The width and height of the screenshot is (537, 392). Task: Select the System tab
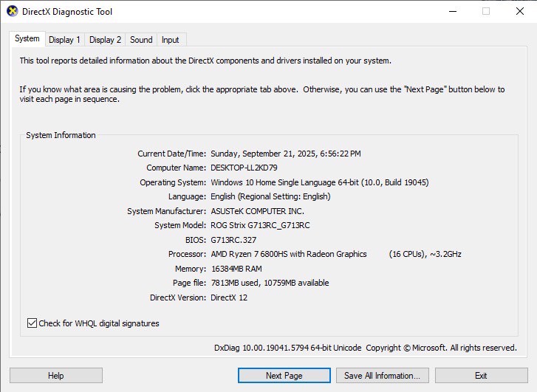pyautogui.click(x=27, y=39)
